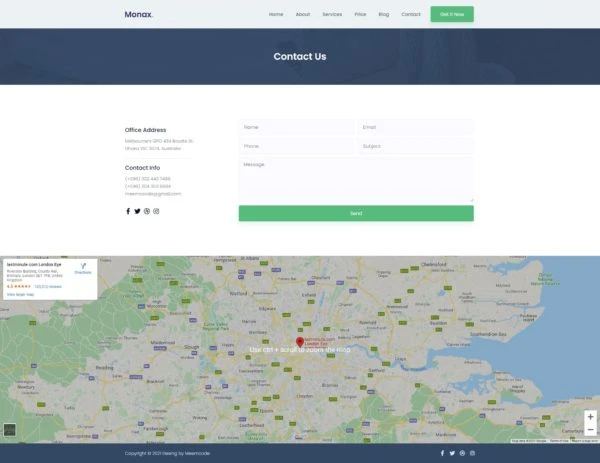600x463 pixels.
Task: Open the Services menu item
Action: (332, 15)
